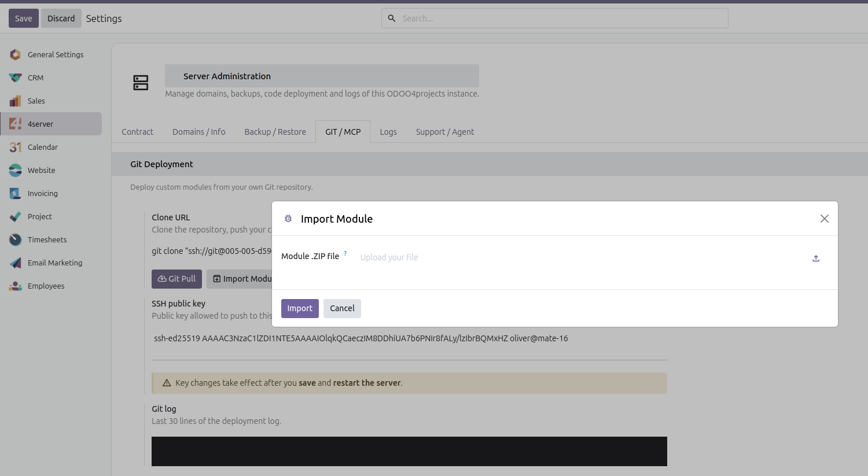Switch to Backup / Restore tab
The width and height of the screenshot is (868, 476).
[x=275, y=132]
